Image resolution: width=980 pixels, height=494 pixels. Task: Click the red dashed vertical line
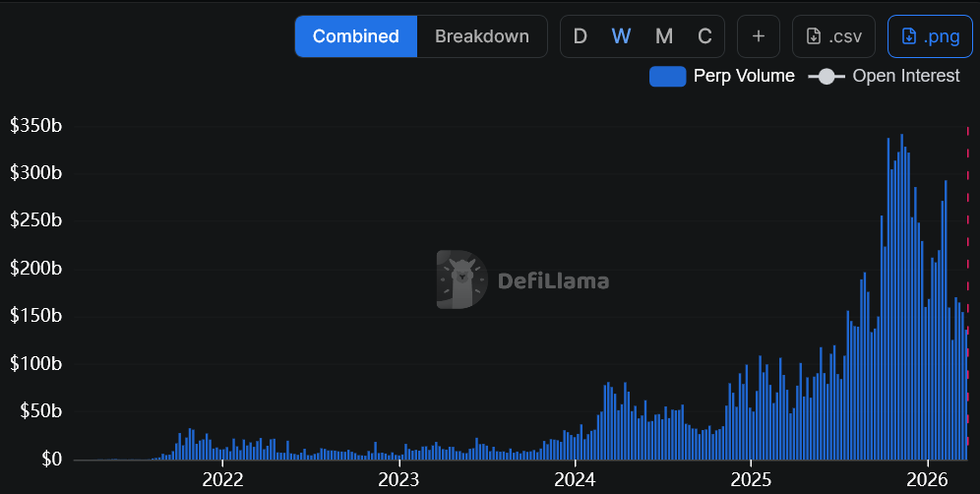click(968, 295)
